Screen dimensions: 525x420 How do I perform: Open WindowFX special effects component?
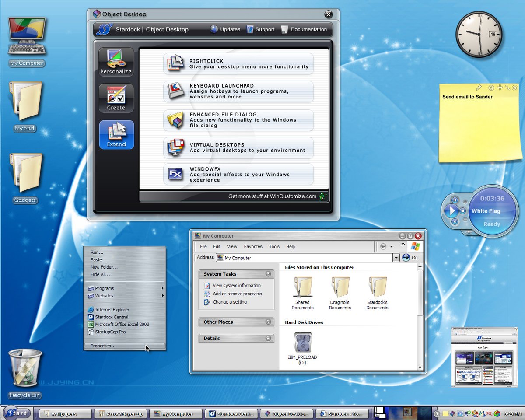[x=238, y=174]
